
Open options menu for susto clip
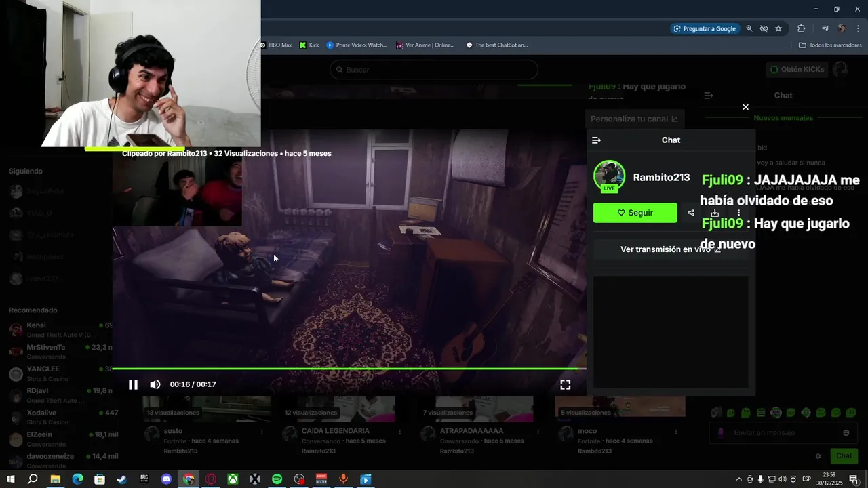pos(262,432)
